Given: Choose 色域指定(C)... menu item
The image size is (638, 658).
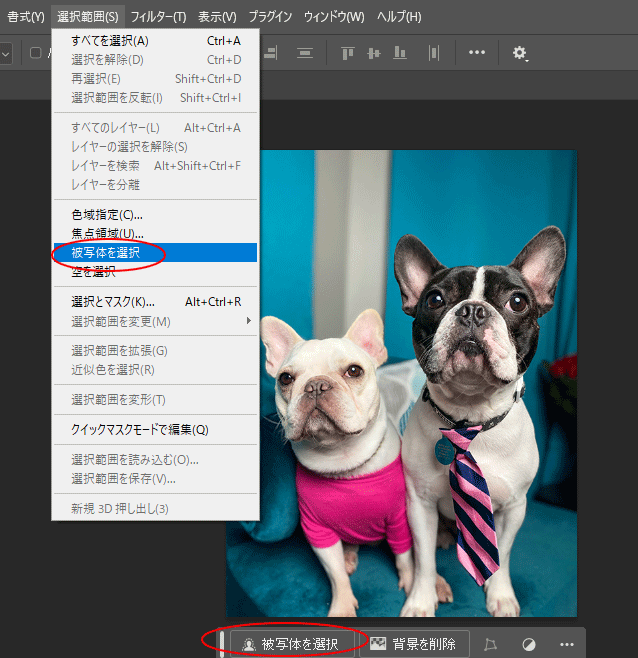Looking at the screenshot, I should pyautogui.click(x=107, y=214).
